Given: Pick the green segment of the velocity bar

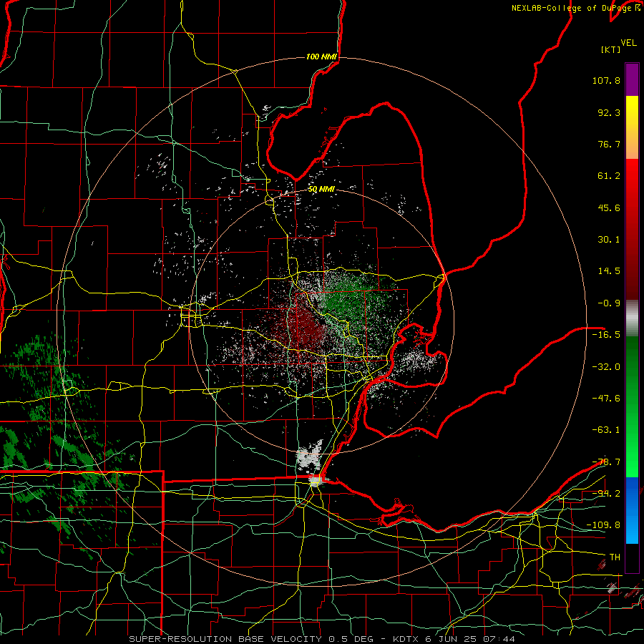Looking at the screenshot, I should click(632, 406).
